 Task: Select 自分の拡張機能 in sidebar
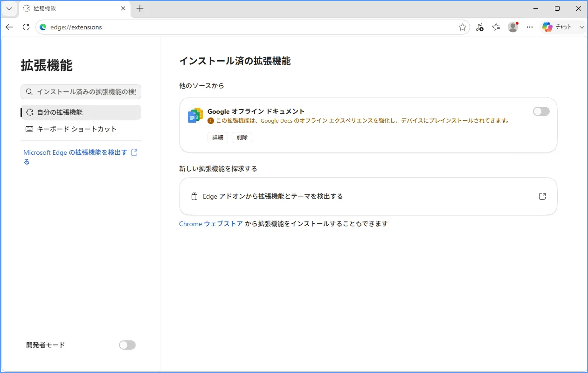pyautogui.click(x=81, y=112)
